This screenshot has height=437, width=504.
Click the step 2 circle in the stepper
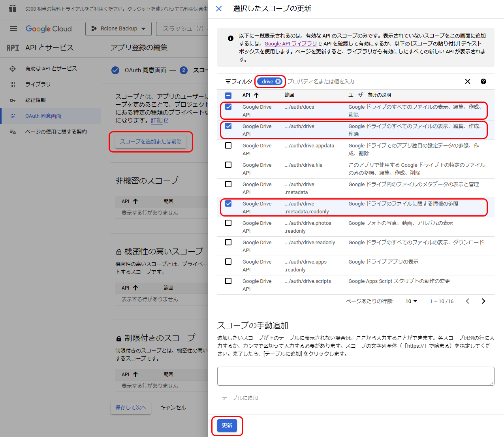click(183, 70)
